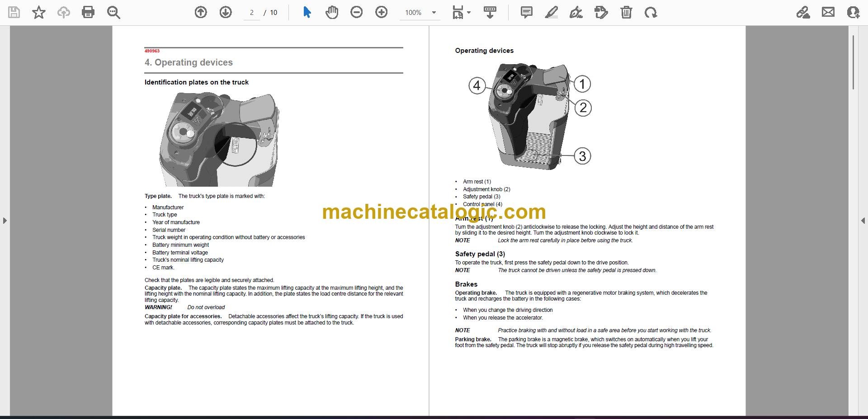Screen dimensions: 868x419
Task: Click the page number field
Action: click(x=252, y=13)
